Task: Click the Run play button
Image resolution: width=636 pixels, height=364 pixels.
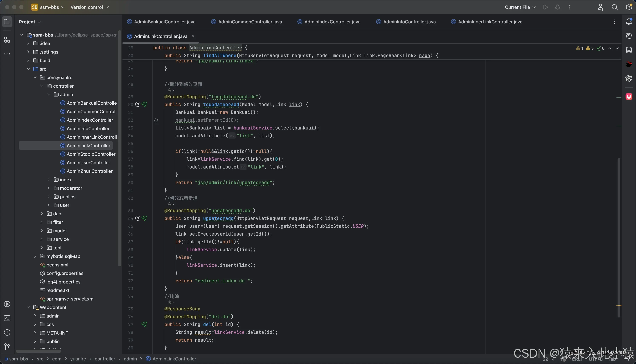Action: tap(545, 7)
